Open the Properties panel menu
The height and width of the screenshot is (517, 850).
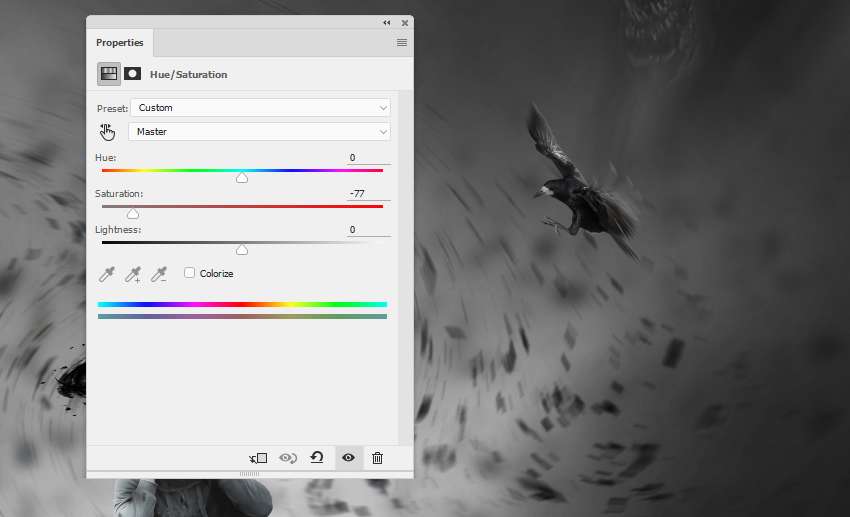[x=402, y=42]
